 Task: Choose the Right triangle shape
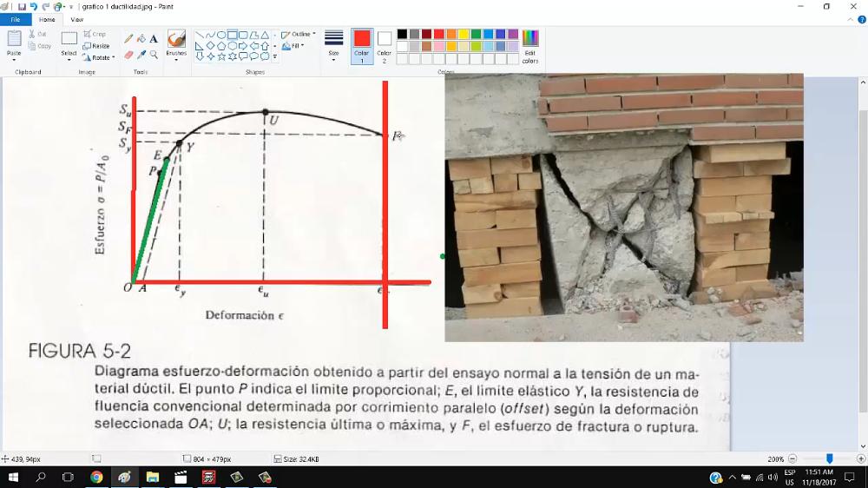pos(200,46)
